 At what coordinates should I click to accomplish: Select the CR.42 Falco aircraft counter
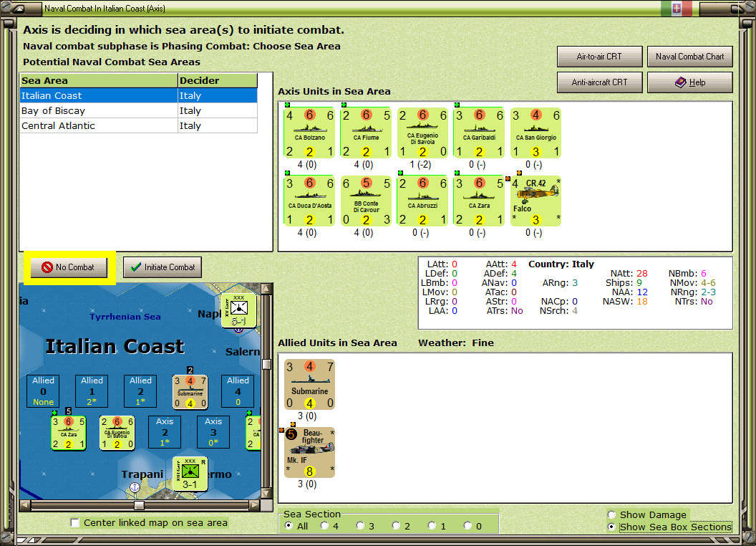pyautogui.click(x=535, y=201)
